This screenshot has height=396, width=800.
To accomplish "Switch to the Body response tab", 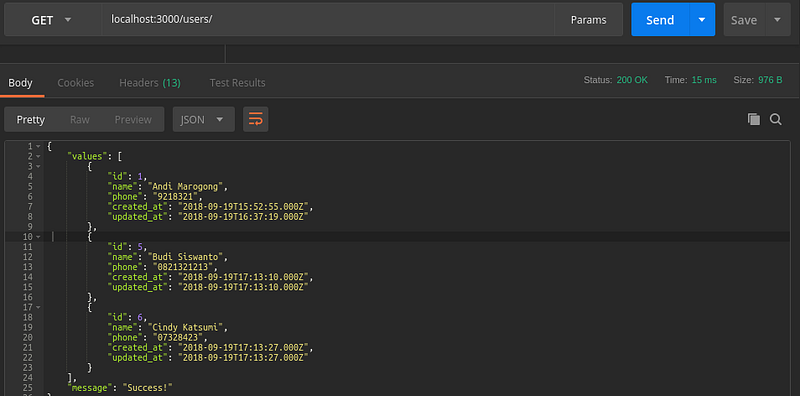I will click(x=20, y=83).
